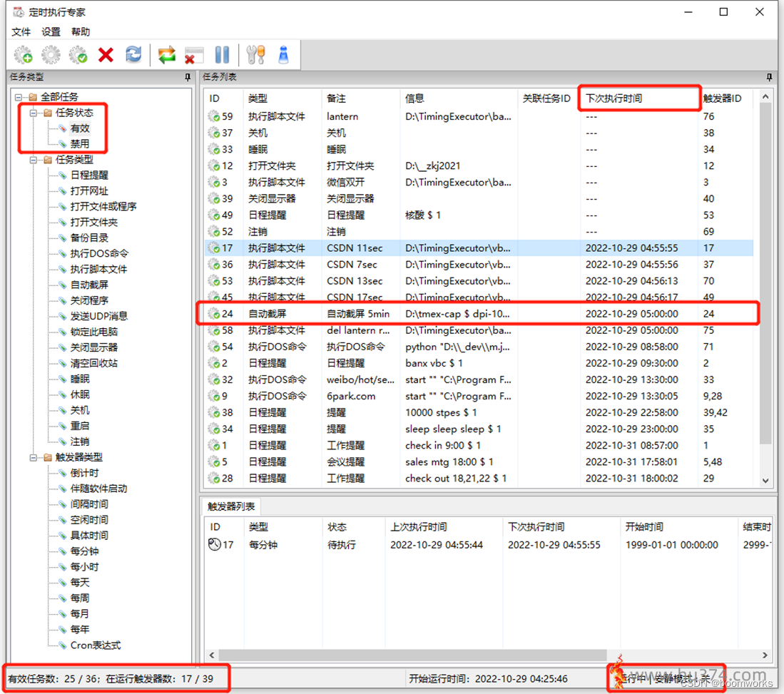Sort by the 备注 column header
The width and height of the screenshot is (784, 694).
pyautogui.click(x=360, y=98)
